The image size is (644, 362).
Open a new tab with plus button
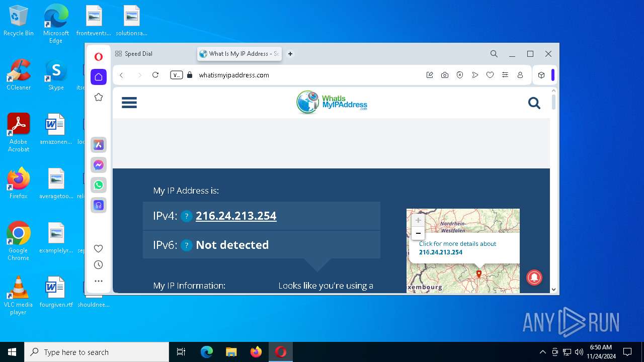tap(290, 54)
